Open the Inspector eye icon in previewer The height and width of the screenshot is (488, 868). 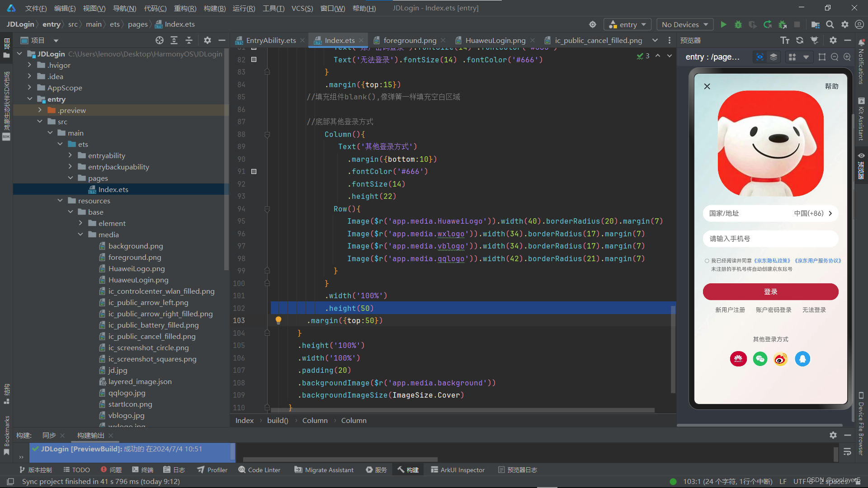click(760, 57)
